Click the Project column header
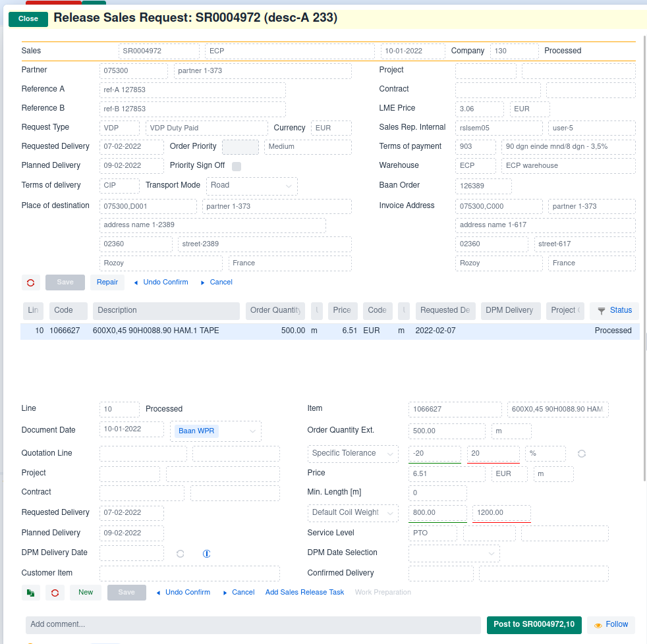 pos(565,311)
